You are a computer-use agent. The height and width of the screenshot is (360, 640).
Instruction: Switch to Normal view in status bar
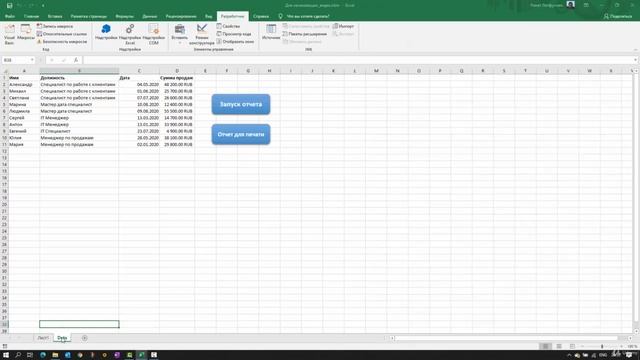click(545, 346)
